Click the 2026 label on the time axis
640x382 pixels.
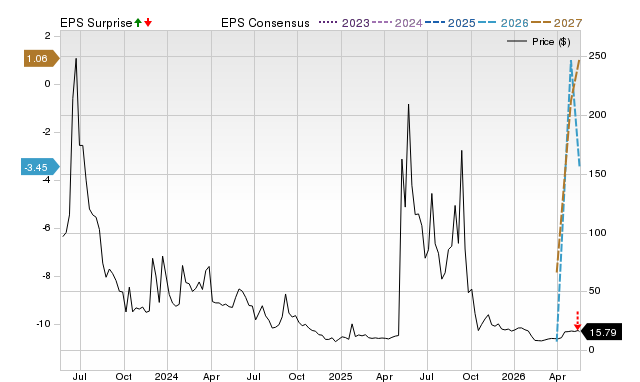pos(513,376)
